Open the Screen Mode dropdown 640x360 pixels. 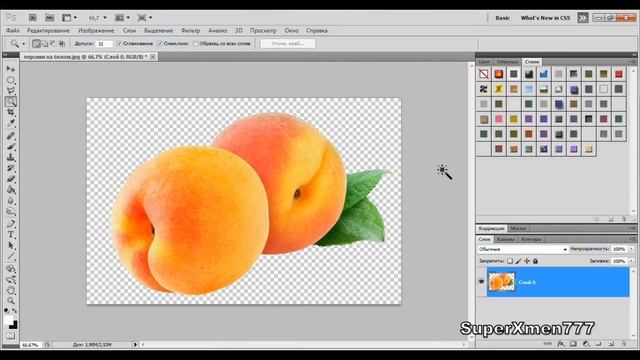144,18
